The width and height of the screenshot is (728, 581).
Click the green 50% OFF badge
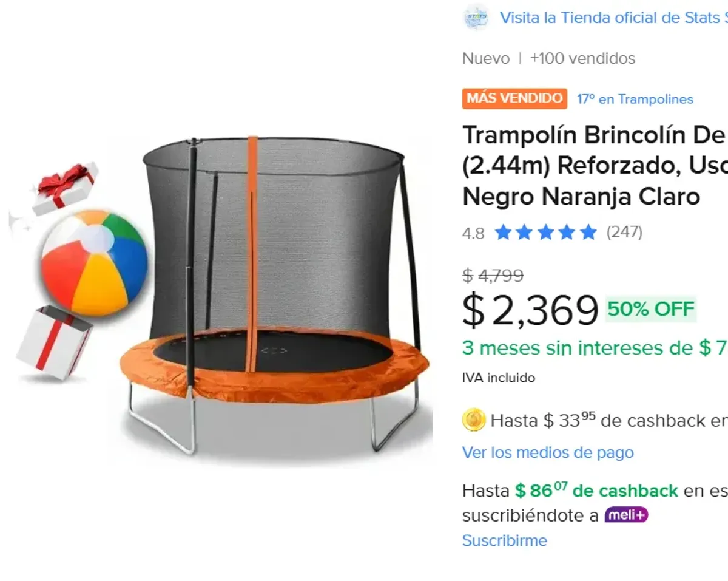(x=649, y=309)
